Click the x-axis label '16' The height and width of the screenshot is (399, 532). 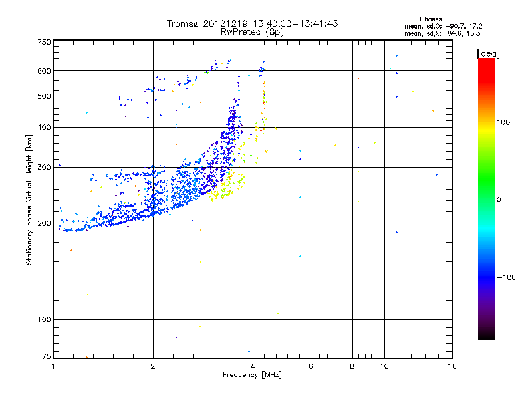point(452,366)
